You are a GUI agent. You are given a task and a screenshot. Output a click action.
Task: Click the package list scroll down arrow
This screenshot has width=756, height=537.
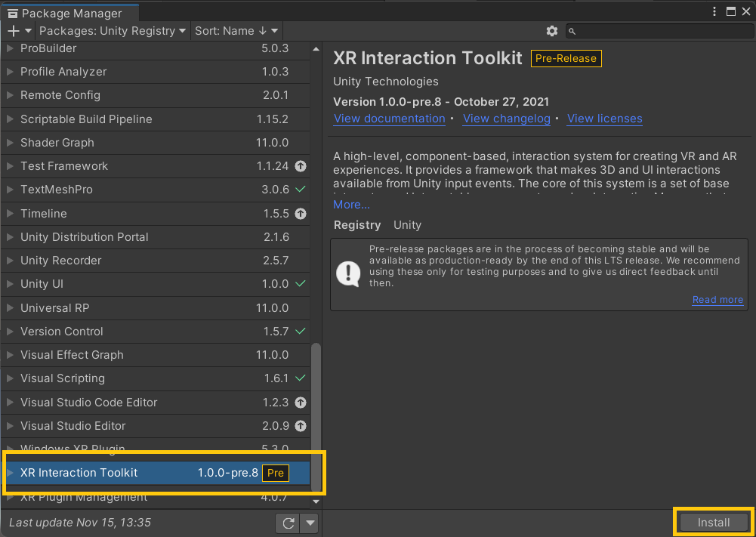pyautogui.click(x=316, y=502)
